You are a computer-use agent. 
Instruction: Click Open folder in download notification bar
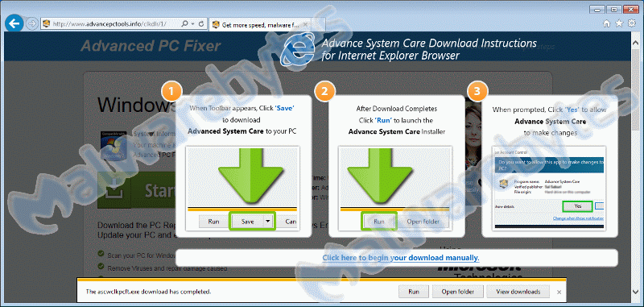pyautogui.click(x=457, y=292)
